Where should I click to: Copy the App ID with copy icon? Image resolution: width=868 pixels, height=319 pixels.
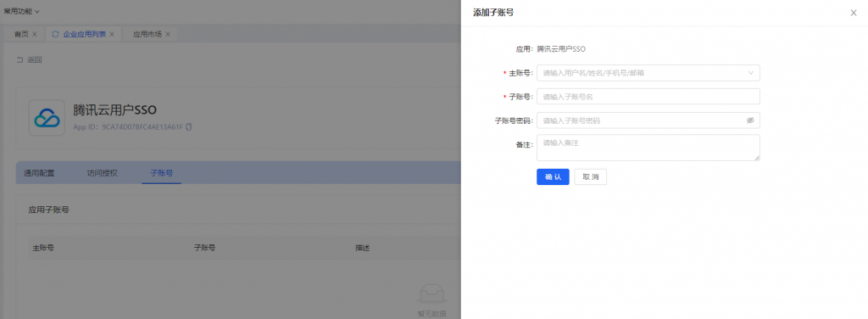189,126
